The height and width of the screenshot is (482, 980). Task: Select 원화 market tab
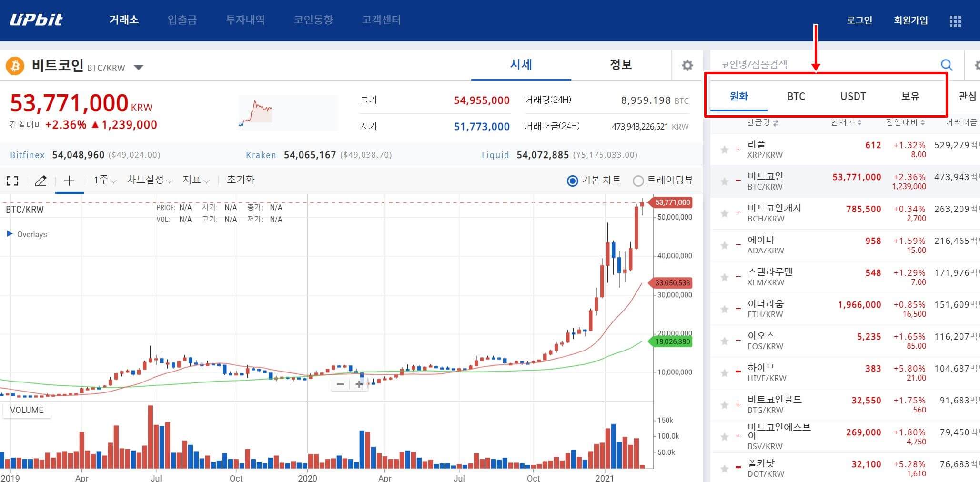739,96
